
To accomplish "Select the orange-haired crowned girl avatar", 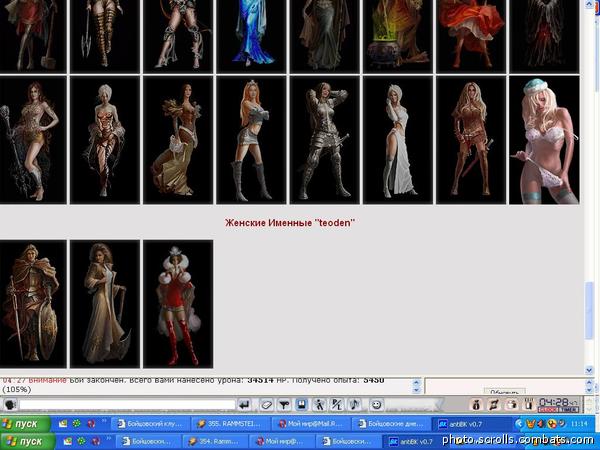I will (251, 140).
